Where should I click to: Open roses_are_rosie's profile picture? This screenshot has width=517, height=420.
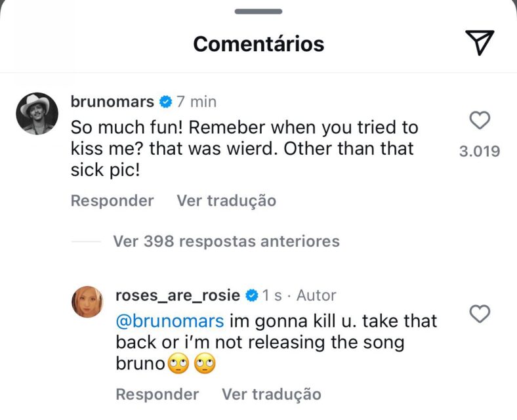[87, 302]
